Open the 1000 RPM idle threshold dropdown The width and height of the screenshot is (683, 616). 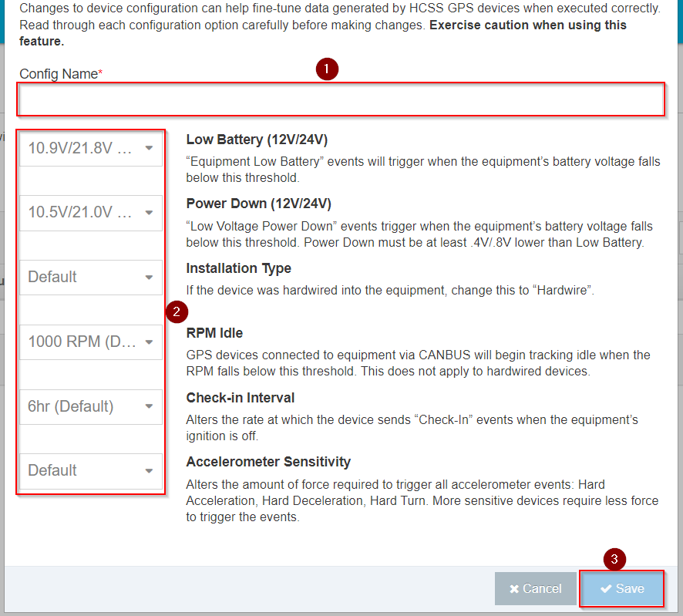coord(85,341)
